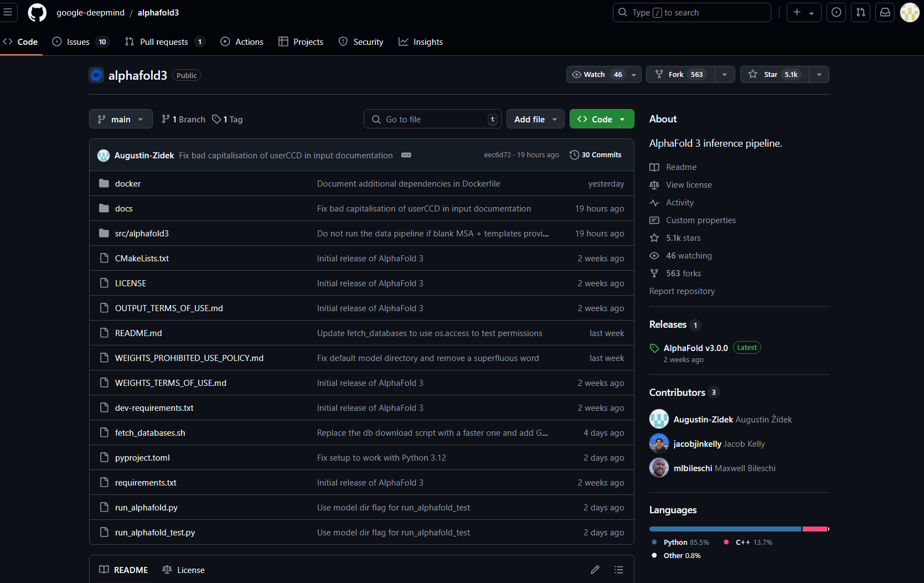924x583 pixels.
Task: Click Report repository link
Action: [x=682, y=291]
